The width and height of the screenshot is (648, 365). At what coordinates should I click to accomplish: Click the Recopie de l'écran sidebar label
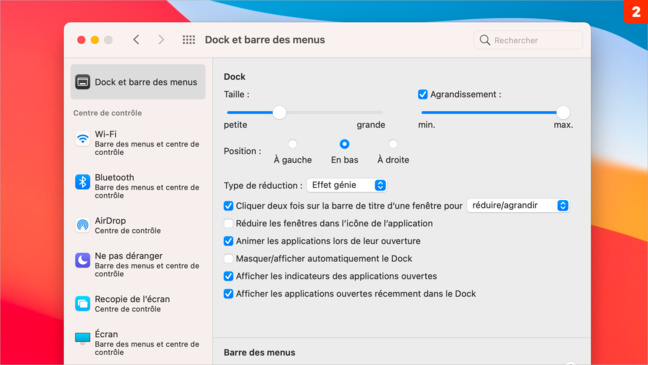point(132,299)
